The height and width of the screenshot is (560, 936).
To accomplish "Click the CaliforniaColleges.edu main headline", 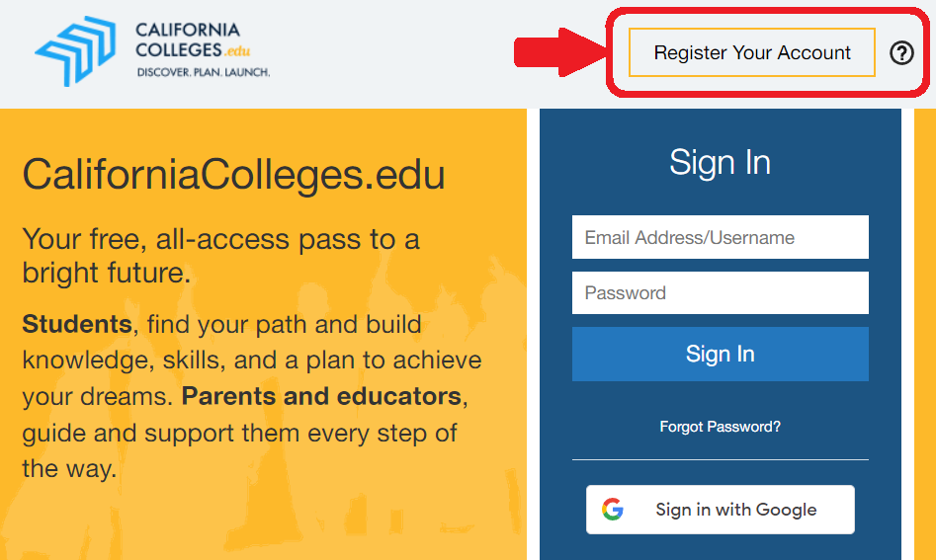I will [x=233, y=175].
